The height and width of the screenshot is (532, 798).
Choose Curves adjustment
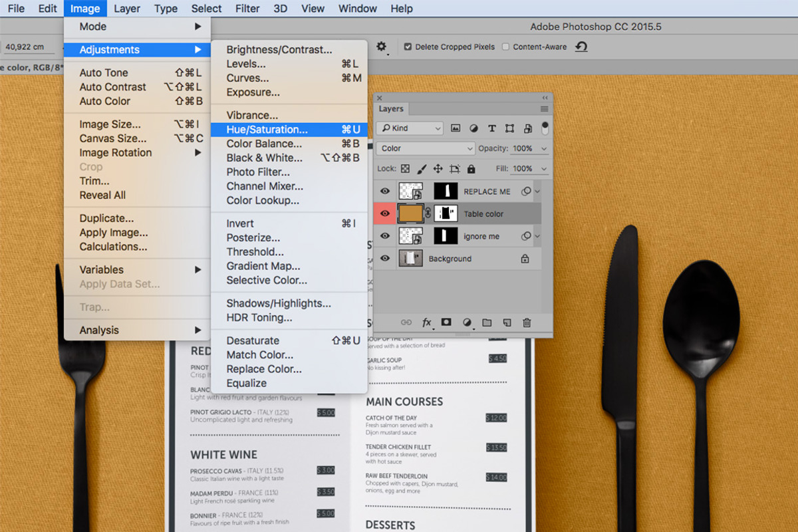click(x=289, y=78)
